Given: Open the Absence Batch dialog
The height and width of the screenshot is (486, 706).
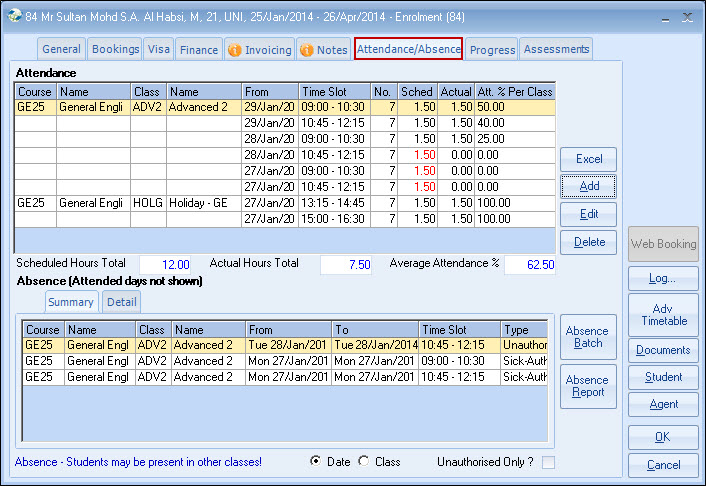Looking at the screenshot, I should tap(586, 337).
